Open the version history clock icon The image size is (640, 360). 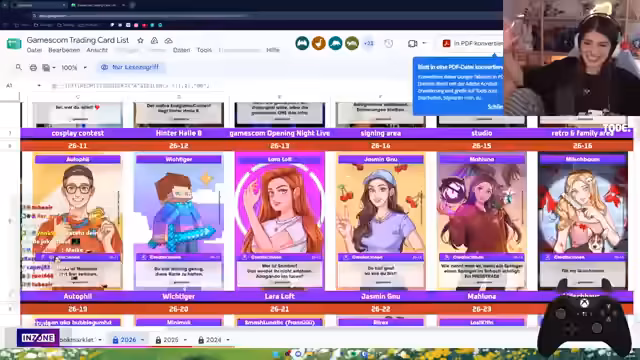(x=388, y=43)
